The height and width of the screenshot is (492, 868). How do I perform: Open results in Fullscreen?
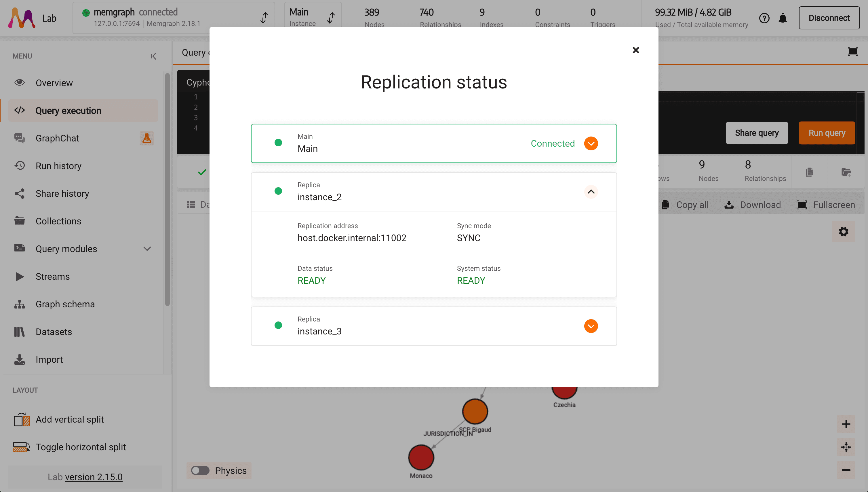pyautogui.click(x=826, y=205)
